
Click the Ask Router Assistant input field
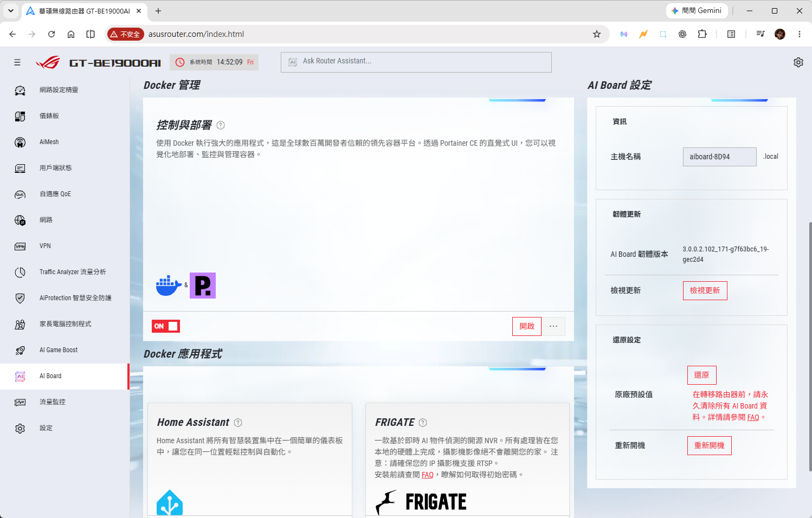pyautogui.click(x=416, y=62)
